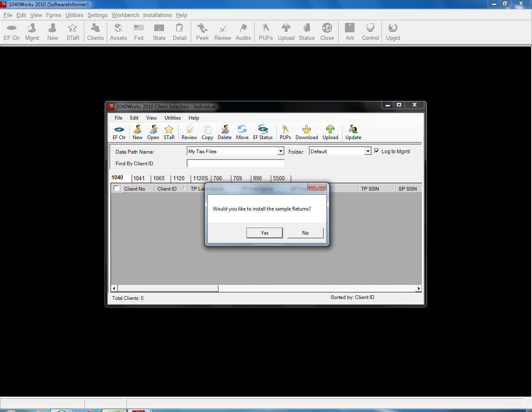
Task: Click Copy icon in Client Selection toolbar
Action: pos(207,132)
